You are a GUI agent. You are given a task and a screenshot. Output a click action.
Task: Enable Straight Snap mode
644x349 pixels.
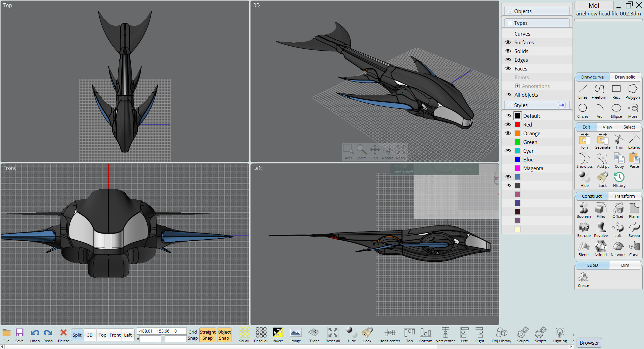tap(208, 335)
